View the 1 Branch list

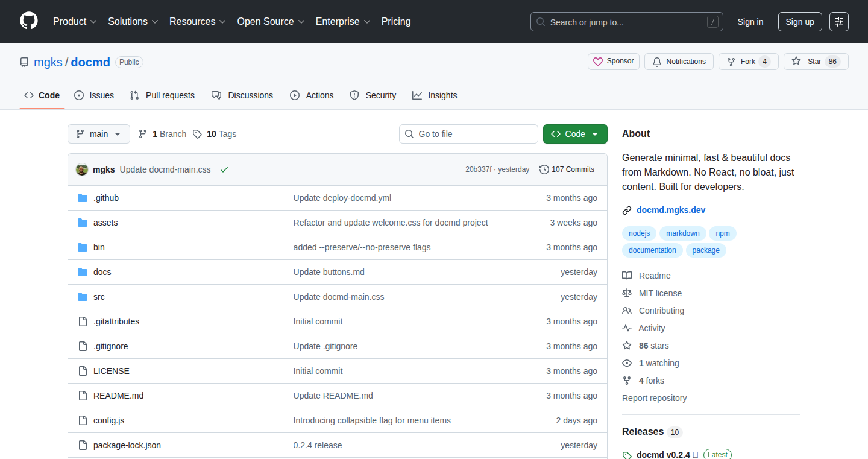162,134
